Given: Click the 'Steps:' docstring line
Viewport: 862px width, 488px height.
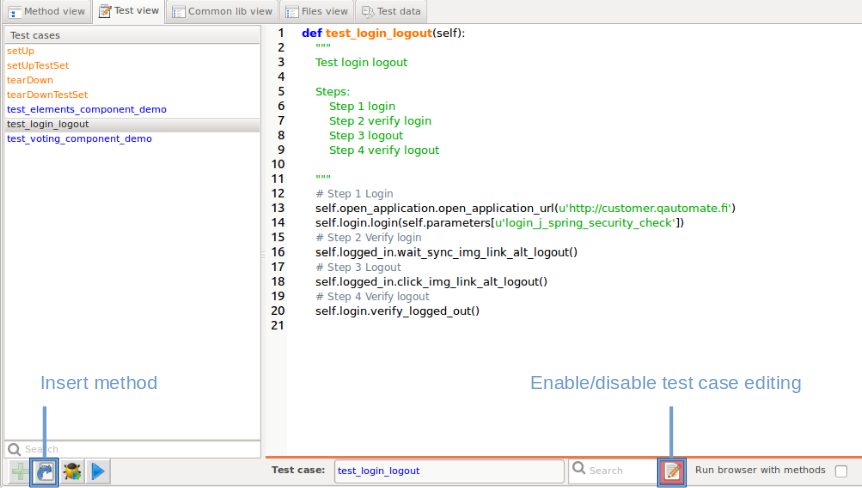Looking at the screenshot, I should [x=332, y=92].
